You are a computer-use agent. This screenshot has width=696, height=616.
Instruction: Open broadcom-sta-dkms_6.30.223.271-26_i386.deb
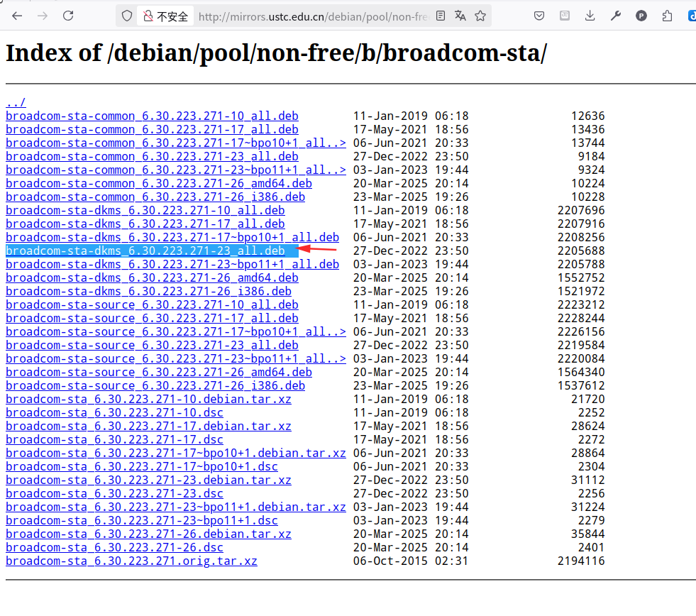tap(149, 292)
